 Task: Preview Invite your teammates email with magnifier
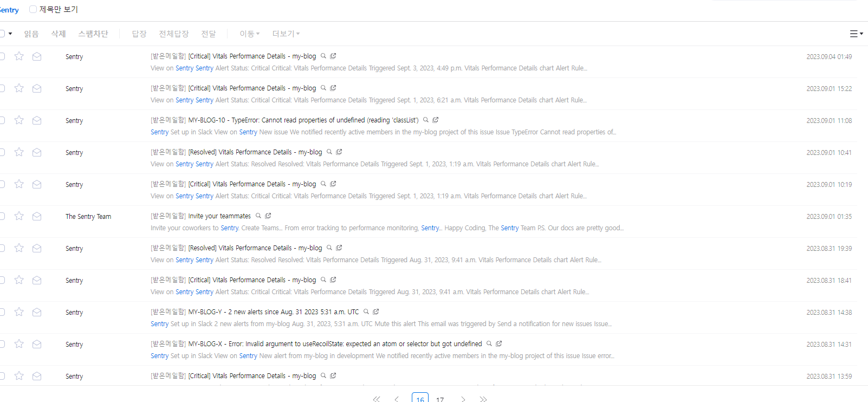point(258,216)
